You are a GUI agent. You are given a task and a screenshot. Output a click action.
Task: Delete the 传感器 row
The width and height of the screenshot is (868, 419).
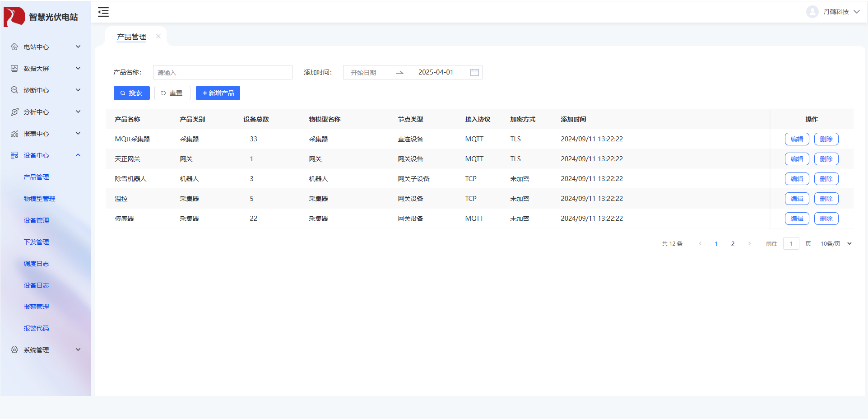[826, 219]
